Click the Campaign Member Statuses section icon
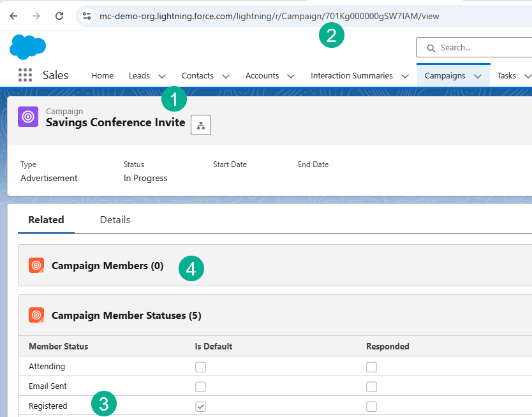This screenshot has height=417, width=532. coord(36,316)
